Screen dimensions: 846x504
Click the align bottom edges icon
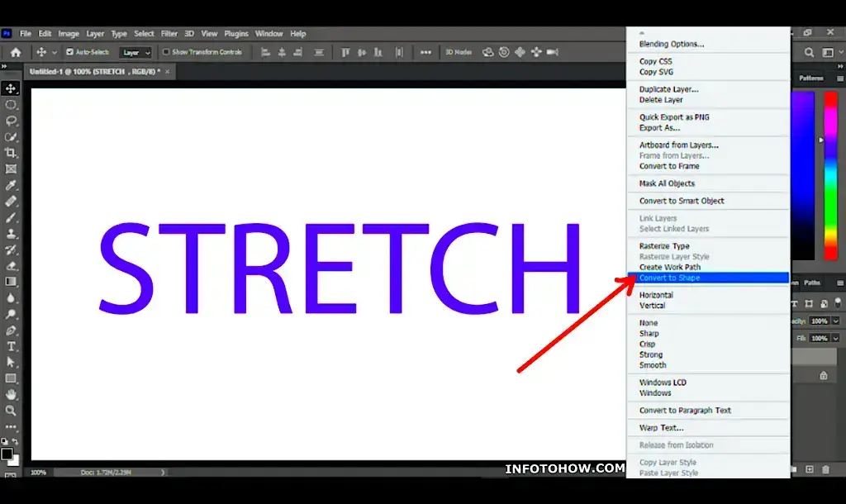point(378,52)
